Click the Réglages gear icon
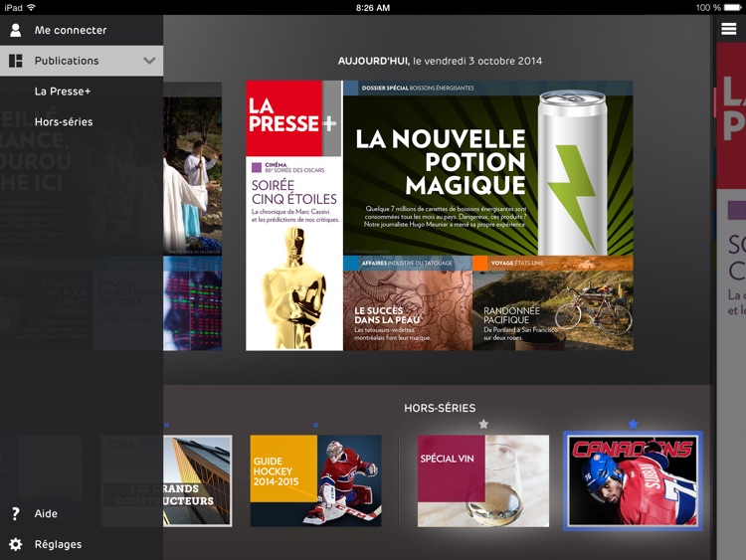 (15, 544)
